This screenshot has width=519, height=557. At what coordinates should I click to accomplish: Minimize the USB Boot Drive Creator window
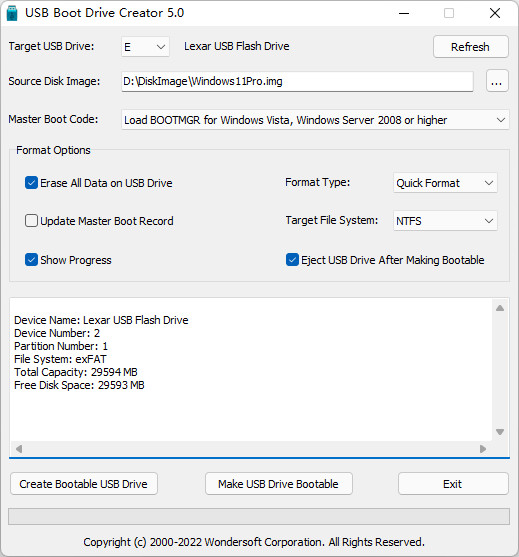404,13
